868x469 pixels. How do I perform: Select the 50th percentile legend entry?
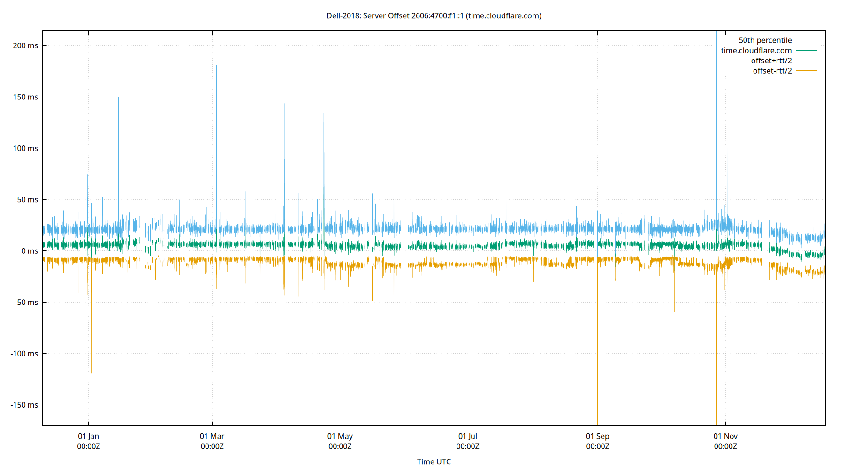coord(765,40)
